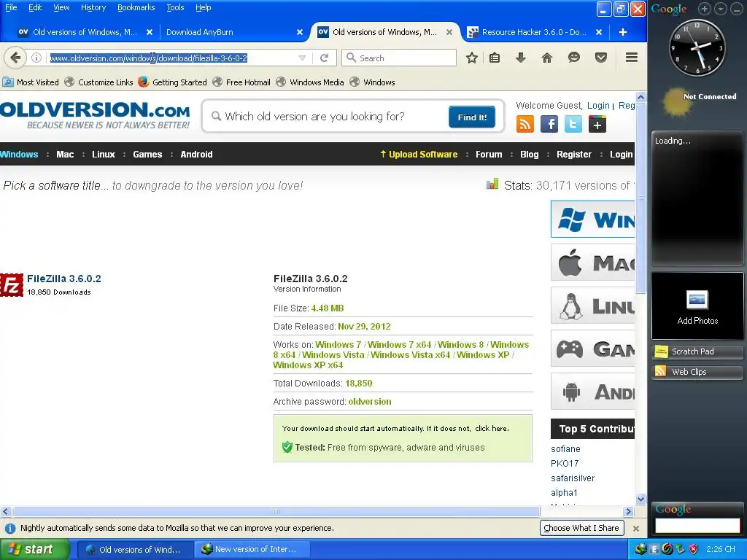The height and width of the screenshot is (560, 747).
Task: Open the Hello chat smiley icon
Action: click(x=574, y=58)
